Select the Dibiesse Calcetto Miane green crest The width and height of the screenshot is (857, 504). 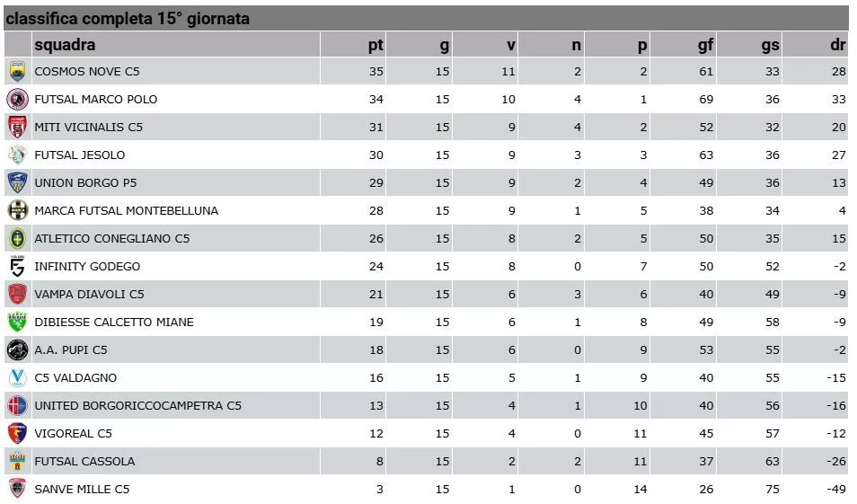tap(17, 322)
